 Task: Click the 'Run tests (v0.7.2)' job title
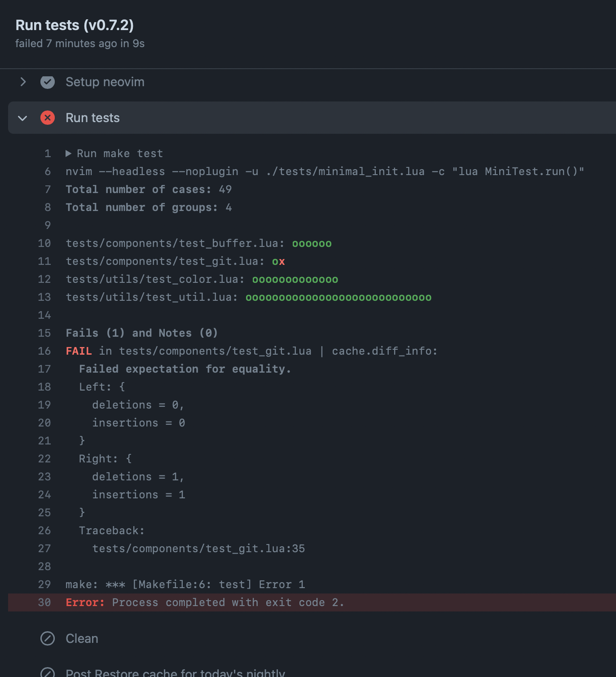pyautogui.click(x=75, y=25)
